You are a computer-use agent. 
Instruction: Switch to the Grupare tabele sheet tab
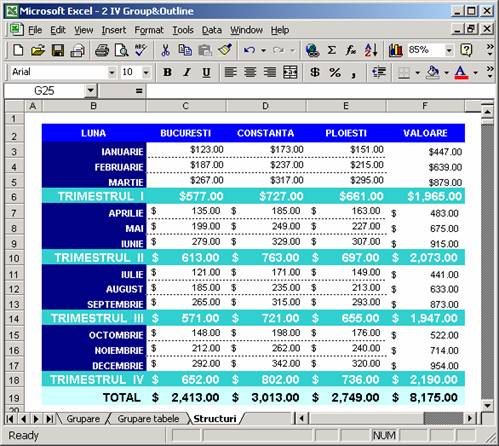148,419
